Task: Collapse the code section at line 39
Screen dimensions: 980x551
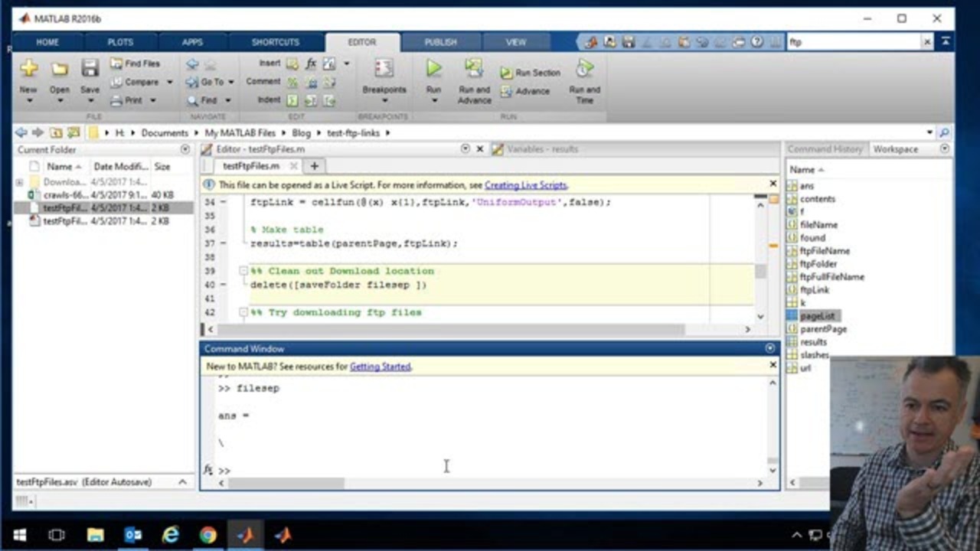Action: 243,271
